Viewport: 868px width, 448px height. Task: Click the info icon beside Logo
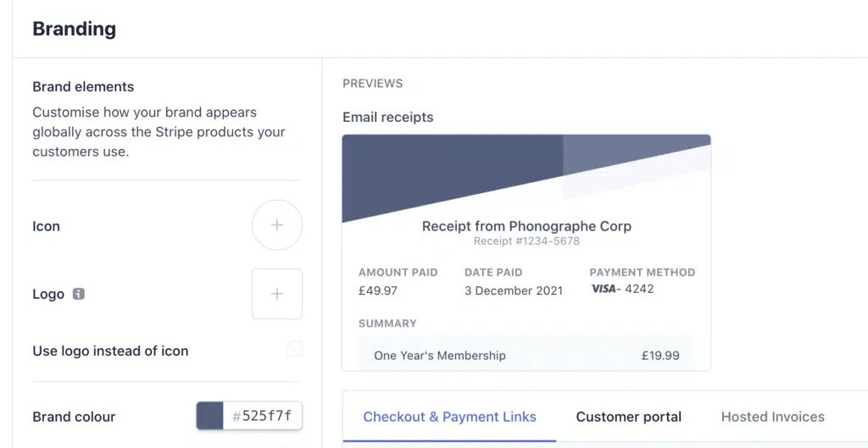79,295
